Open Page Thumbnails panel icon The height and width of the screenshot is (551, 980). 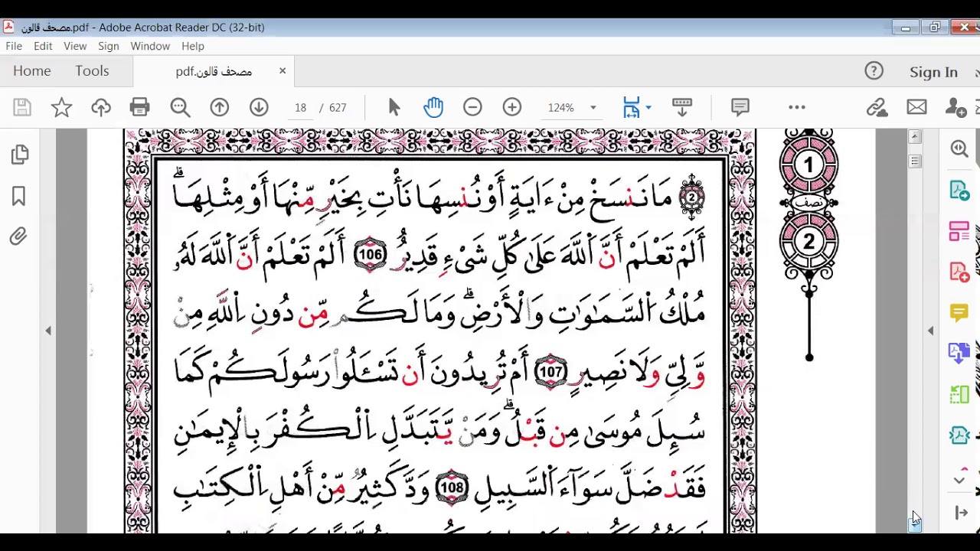coord(20,155)
